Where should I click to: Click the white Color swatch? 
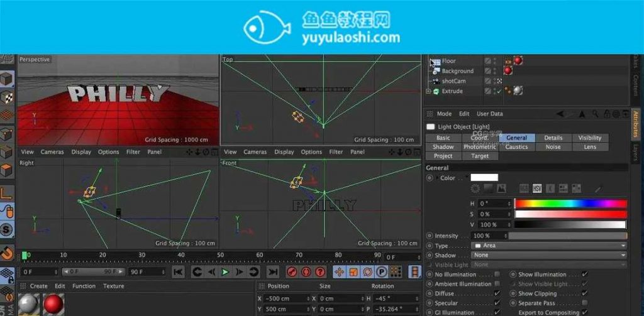484,178
